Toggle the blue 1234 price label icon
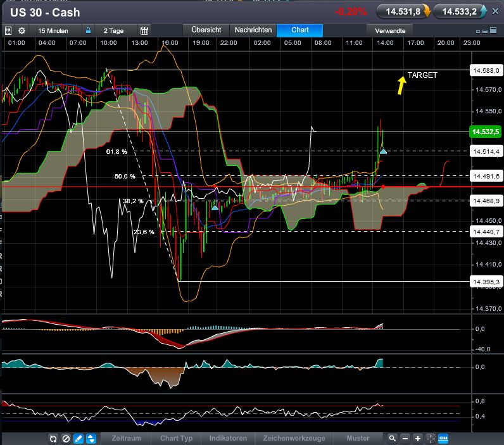 pos(443,439)
